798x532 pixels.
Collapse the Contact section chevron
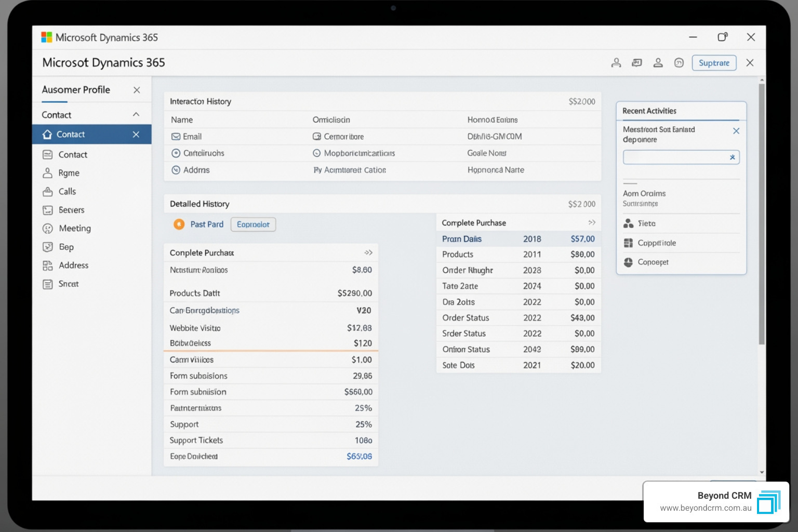(136, 114)
